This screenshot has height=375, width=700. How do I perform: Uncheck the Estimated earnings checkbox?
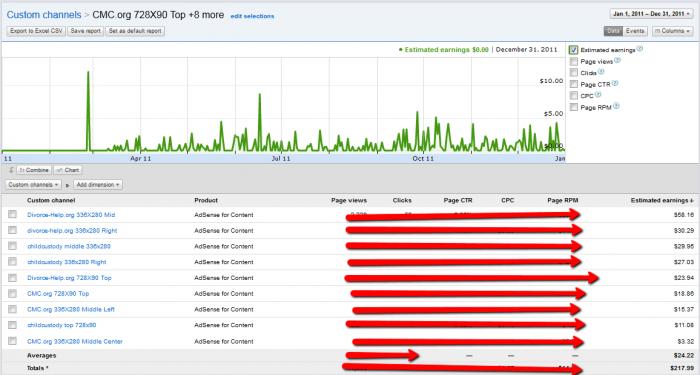(574, 50)
